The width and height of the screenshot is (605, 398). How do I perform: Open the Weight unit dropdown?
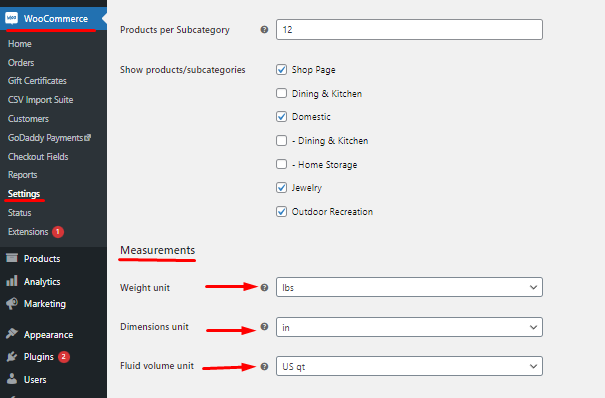[x=409, y=287]
